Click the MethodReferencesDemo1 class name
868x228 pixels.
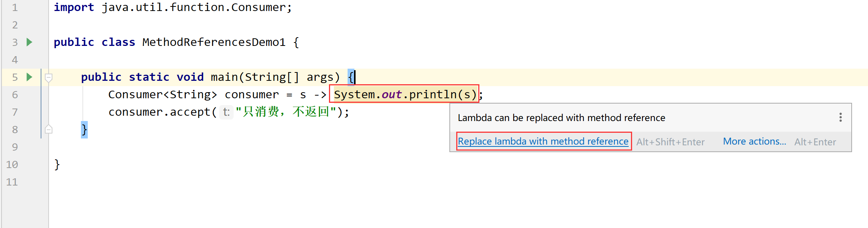[x=214, y=42]
